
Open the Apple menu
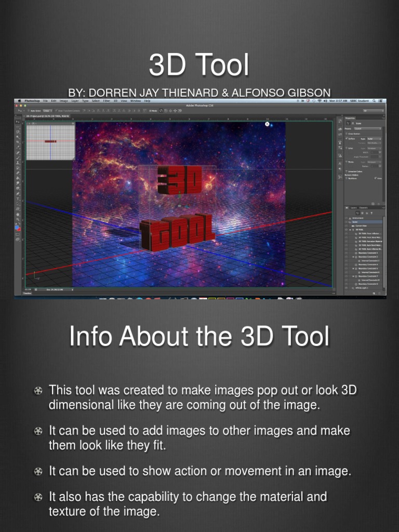(20, 101)
